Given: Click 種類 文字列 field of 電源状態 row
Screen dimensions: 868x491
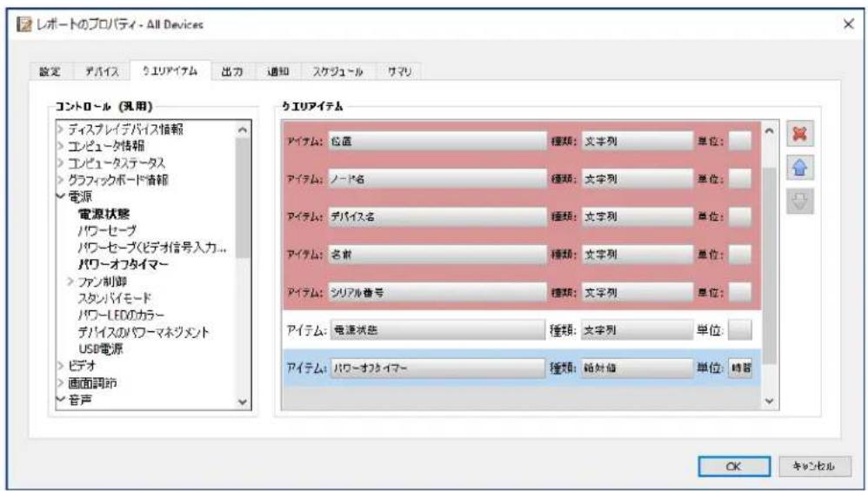Looking at the screenshot, I should (637, 330).
